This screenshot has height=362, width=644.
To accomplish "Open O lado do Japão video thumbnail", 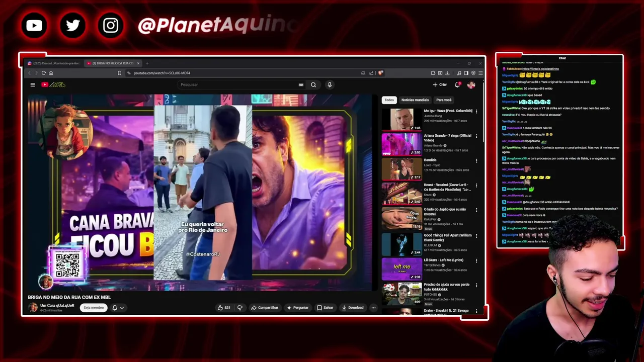I will click(x=401, y=219).
